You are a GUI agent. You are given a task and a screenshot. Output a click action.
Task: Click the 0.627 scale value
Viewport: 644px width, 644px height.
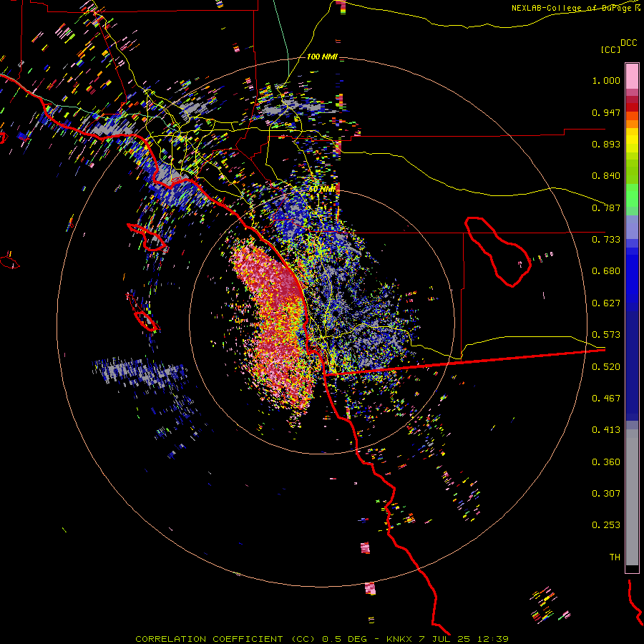click(606, 303)
